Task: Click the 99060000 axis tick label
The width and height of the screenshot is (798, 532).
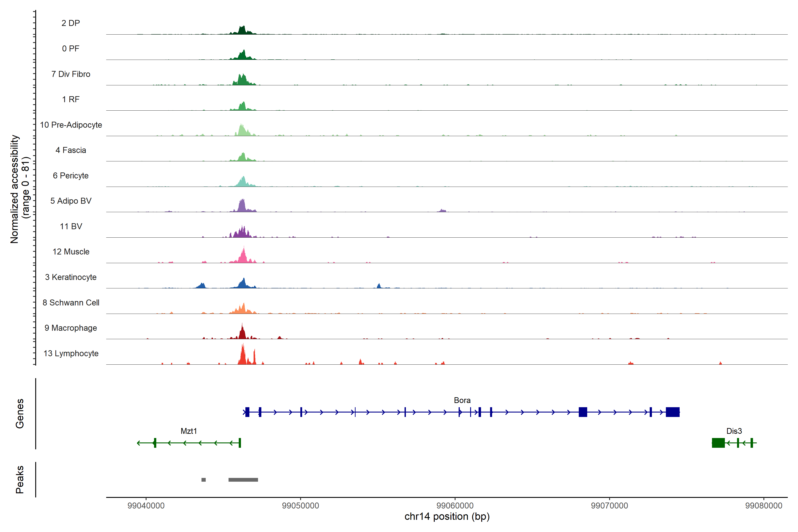Action: pos(455,506)
